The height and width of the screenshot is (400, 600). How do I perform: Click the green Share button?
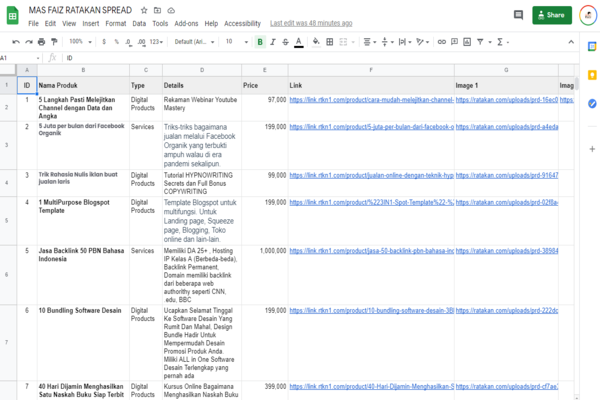coord(552,15)
